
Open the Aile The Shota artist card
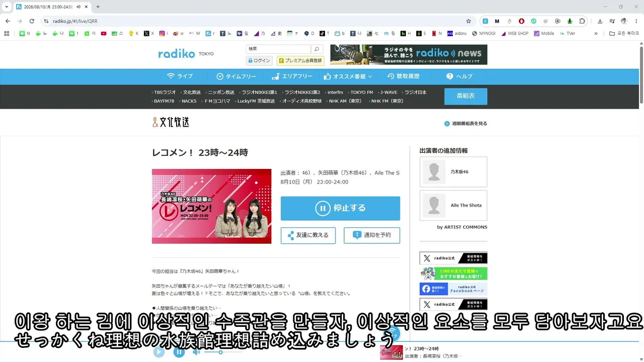[453, 205]
